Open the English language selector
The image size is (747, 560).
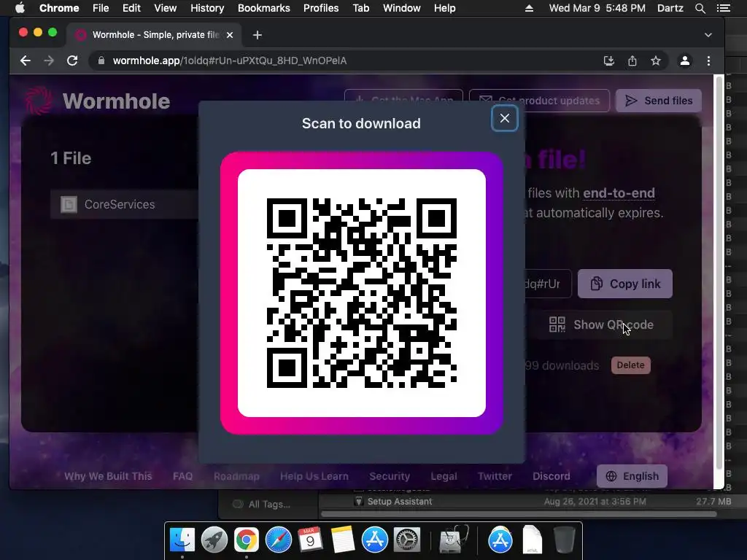click(632, 476)
